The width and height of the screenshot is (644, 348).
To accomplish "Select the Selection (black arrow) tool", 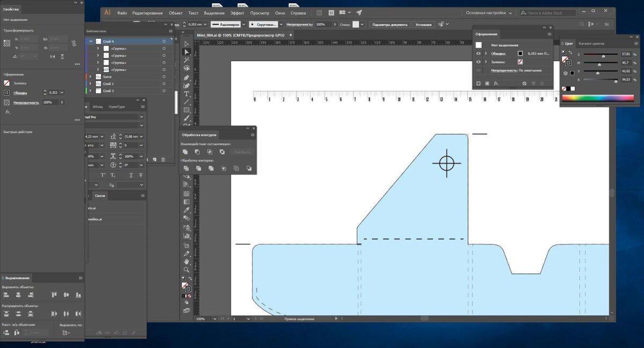I will click(x=186, y=44).
